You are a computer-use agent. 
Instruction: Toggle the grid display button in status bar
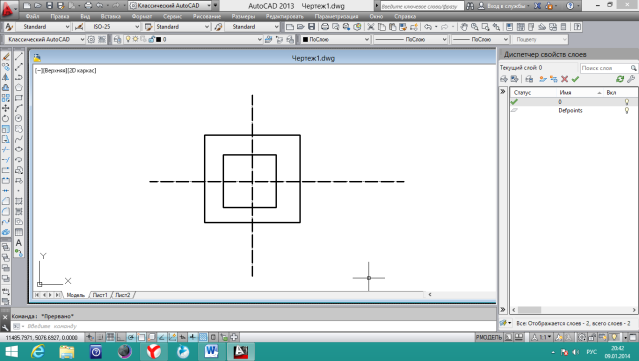coord(110,337)
